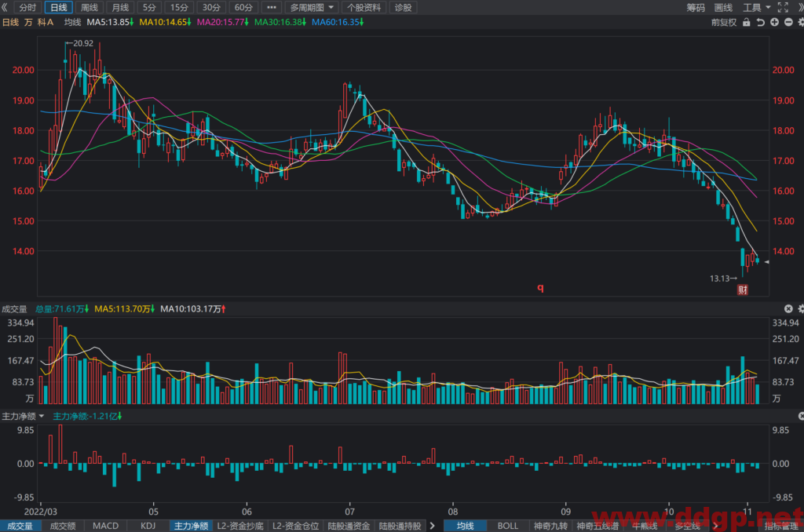Open main chart settings gear
The image size is (804, 532).
click(800, 23)
